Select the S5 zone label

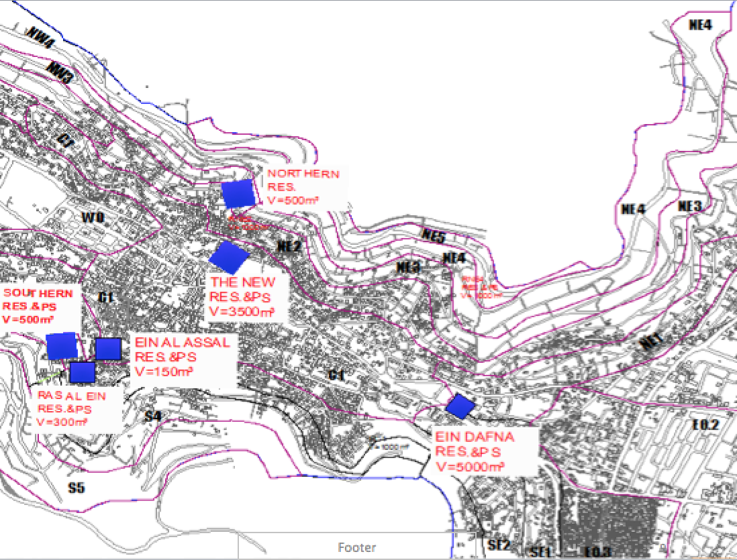[x=77, y=488]
